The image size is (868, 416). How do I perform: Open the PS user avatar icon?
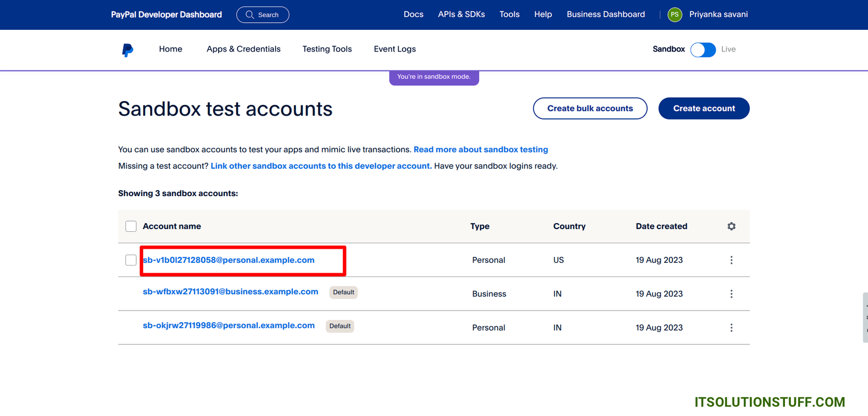coord(674,15)
